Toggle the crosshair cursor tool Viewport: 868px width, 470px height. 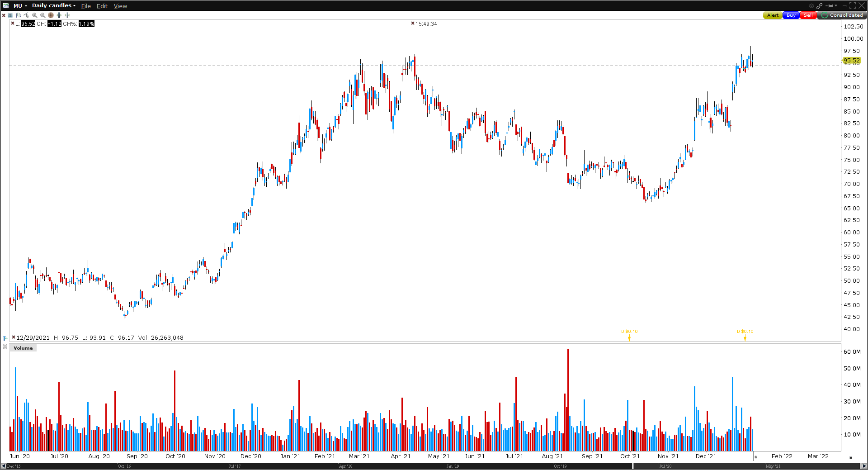pos(51,15)
